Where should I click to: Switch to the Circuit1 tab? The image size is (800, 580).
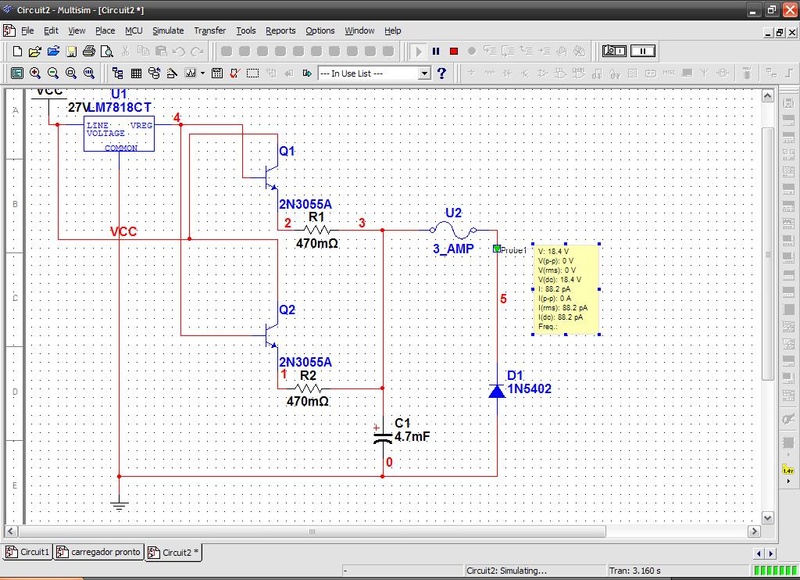coord(28,552)
